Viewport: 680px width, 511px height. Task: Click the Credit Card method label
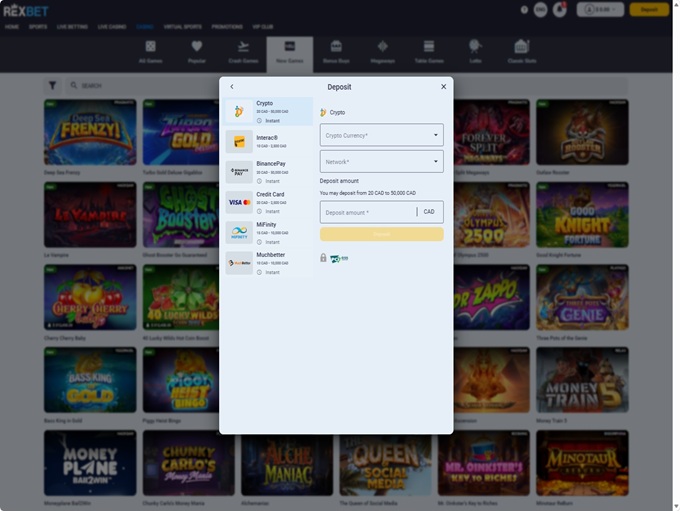click(x=270, y=194)
